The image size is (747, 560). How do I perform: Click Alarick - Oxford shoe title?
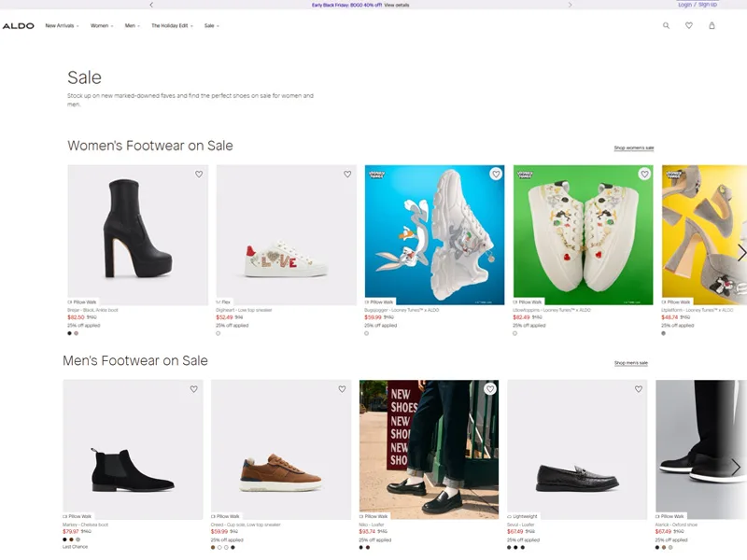tap(676, 525)
